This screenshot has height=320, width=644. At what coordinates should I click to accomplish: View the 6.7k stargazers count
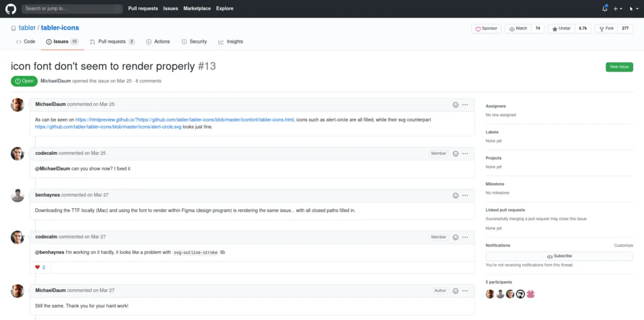tap(583, 29)
